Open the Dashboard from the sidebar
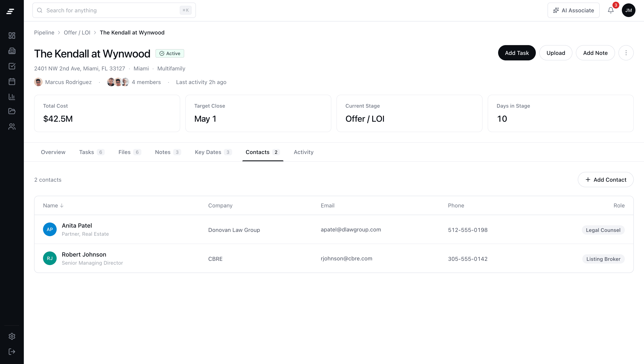Image resolution: width=644 pixels, height=364 pixels. click(12, 36)
